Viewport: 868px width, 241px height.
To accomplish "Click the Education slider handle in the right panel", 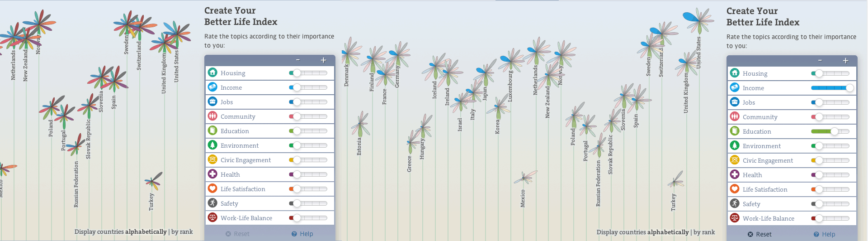I will click(x=835, y=131).
